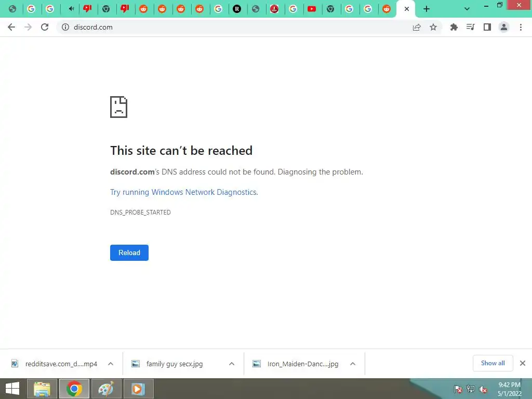
Task: Go back to the previous page
Action: click(11, 27)
